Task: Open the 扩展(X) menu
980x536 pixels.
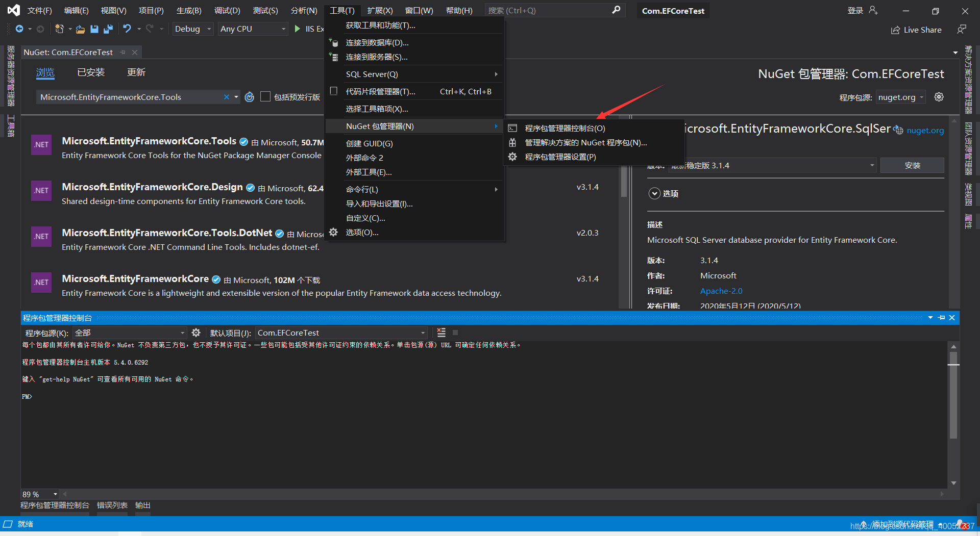Action: pos(380,10)
